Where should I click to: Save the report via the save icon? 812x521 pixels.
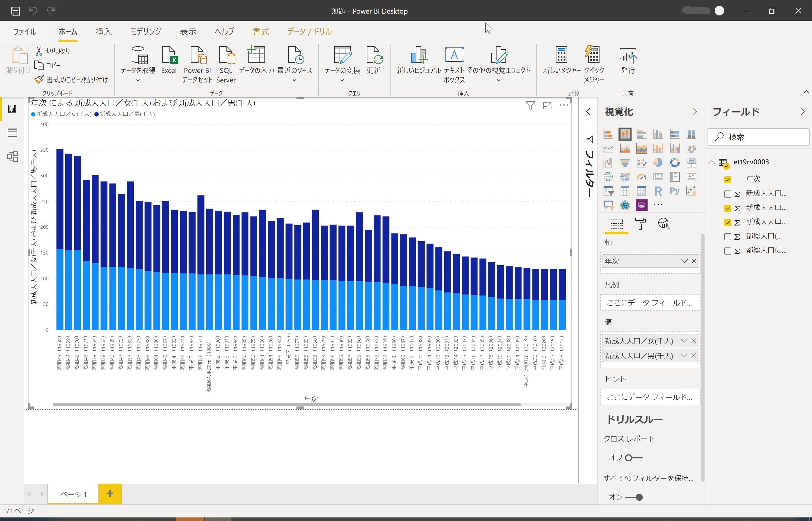tap(15, 11)
